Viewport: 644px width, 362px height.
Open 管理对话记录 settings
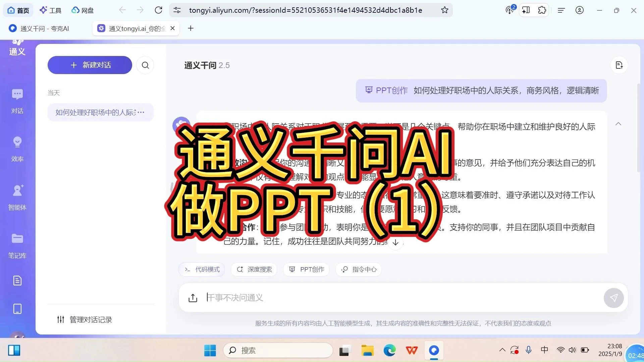(85, 320)
